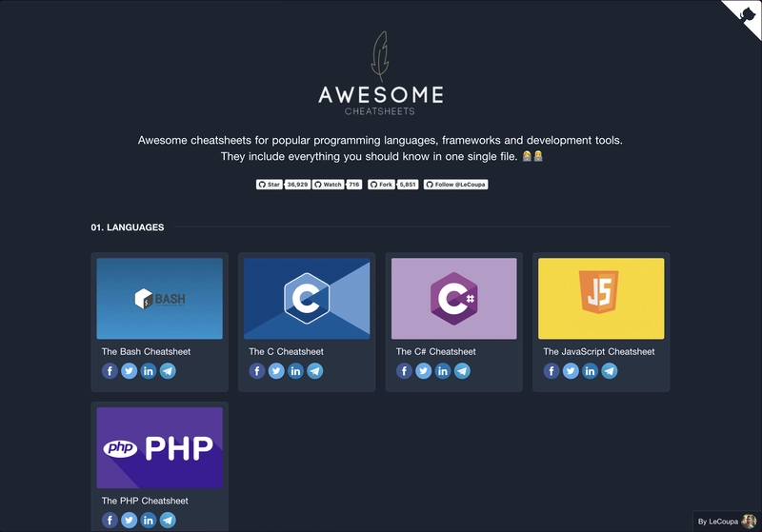
Task: Share PHP Cheatsheet on LinkedIn
Action: point(149,520)
